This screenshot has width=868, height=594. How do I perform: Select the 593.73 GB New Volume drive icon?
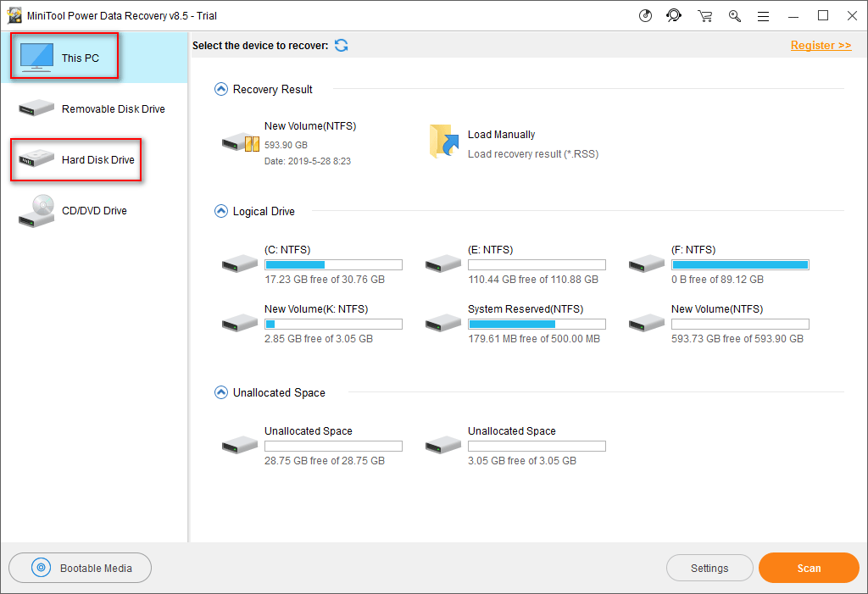(647, 323)
